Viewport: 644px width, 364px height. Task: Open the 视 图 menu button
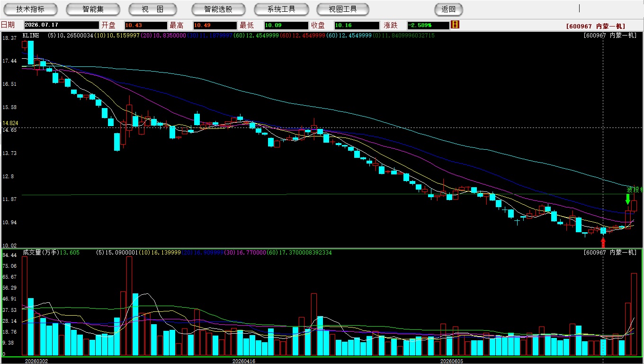[x=152, y=9]
